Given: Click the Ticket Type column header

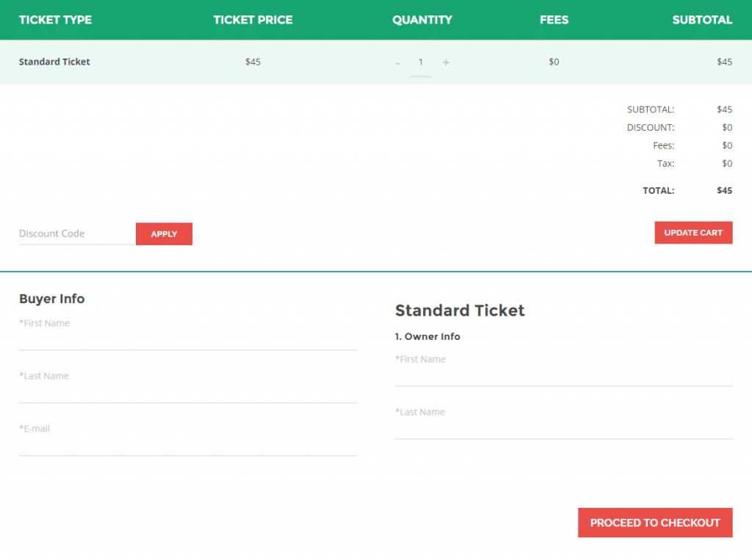Looking at the screenshot, I should pyautogui.click(x=56, y=20).
